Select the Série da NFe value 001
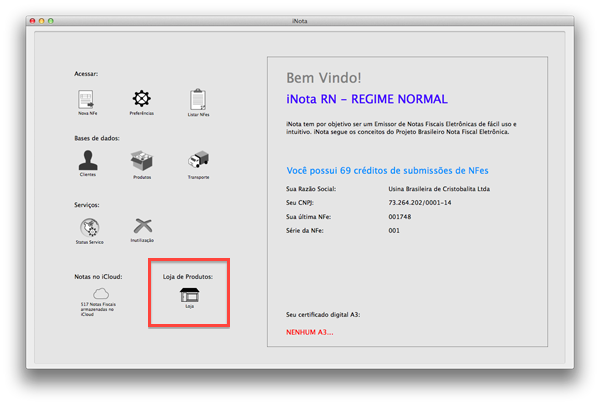 point(394,230)
